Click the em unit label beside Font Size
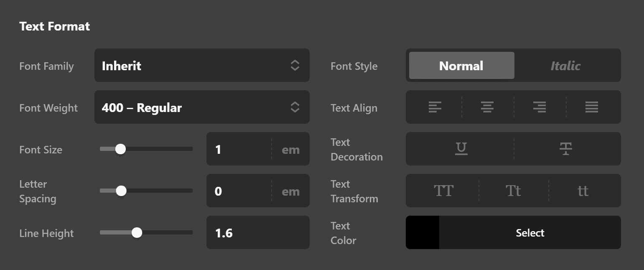Image resolution: width=644 pixels, height=270 pixels. point(290,149)
